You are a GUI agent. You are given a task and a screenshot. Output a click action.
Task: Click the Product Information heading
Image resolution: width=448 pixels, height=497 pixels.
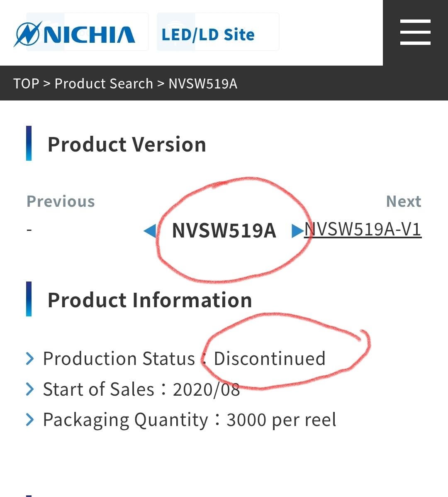[150, 300]
